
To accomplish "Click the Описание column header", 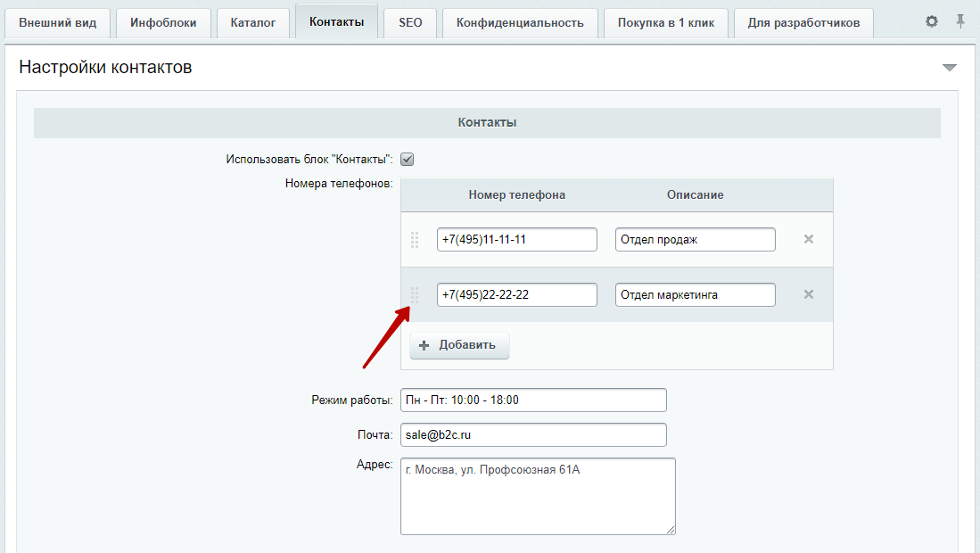I will click(695, 195).
